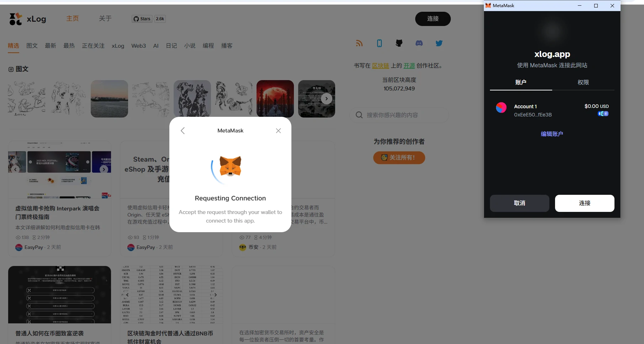The height and width of the screenshot is (344, 644).
Task: Open the red moon forest thumbnail
Action: (x=275, y=99)
